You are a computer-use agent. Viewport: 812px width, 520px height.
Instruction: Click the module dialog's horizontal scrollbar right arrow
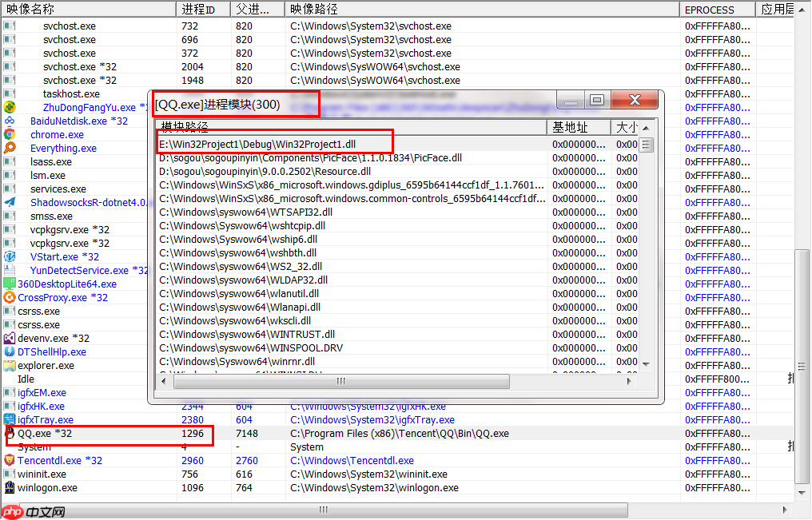point(631,381)
